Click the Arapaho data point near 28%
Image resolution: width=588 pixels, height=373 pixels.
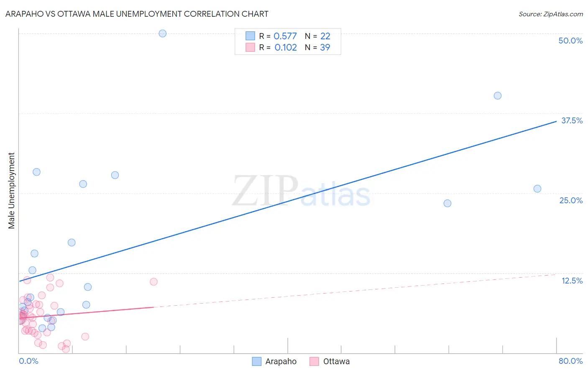(115, 175)
